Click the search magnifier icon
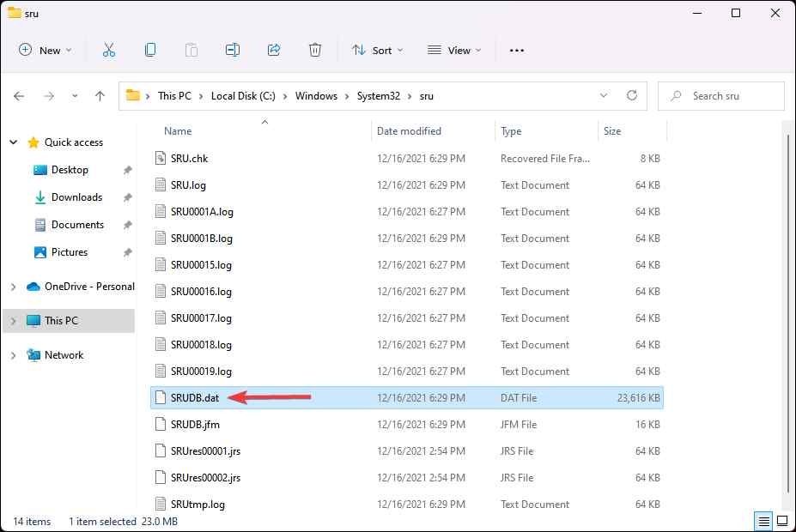Image resolution: width=796 pixels, height=532 pixels. (676, 96)
